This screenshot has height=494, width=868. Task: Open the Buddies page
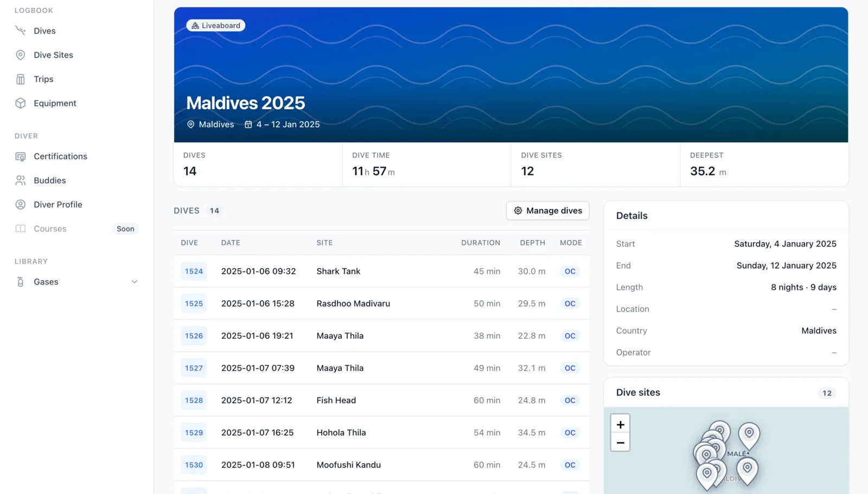tap(50, 180)
